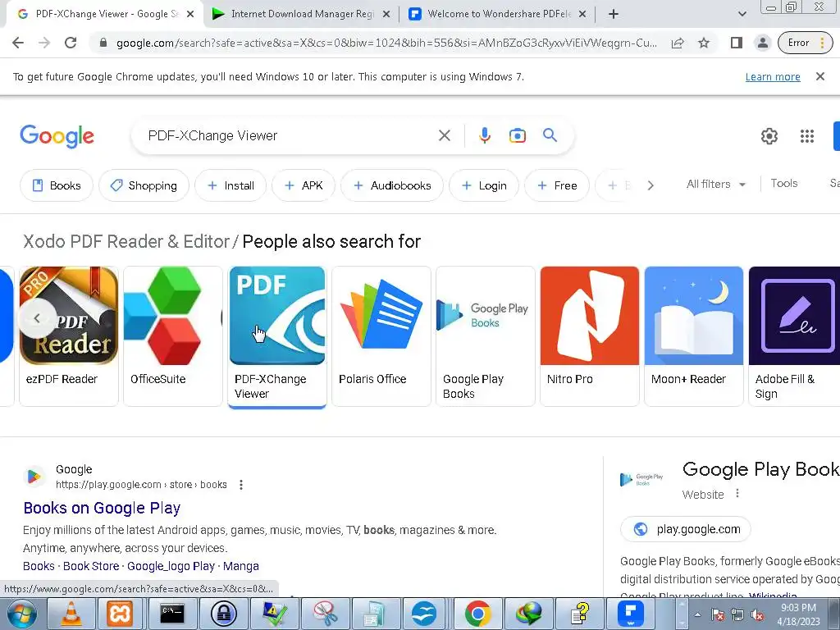Select the Nitro Pro card
This screenshot has height=630, width=840.
[x=589, y=336]
